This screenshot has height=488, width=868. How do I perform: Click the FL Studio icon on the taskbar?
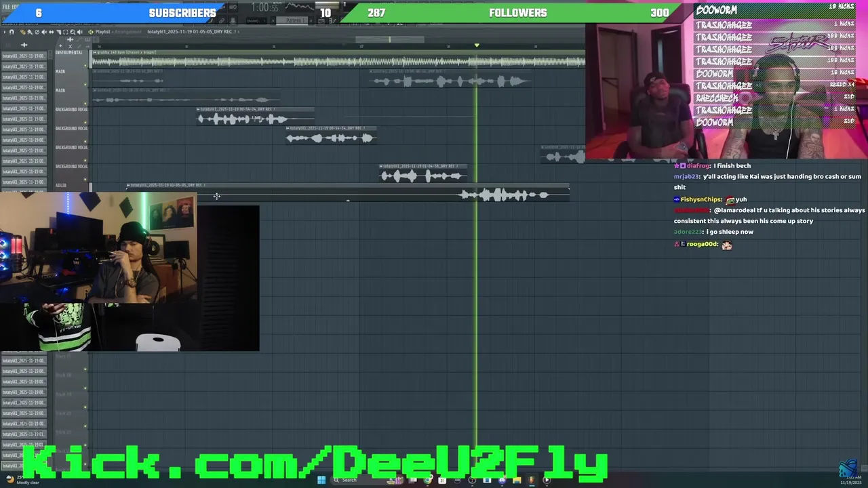(x=531, y=480)
